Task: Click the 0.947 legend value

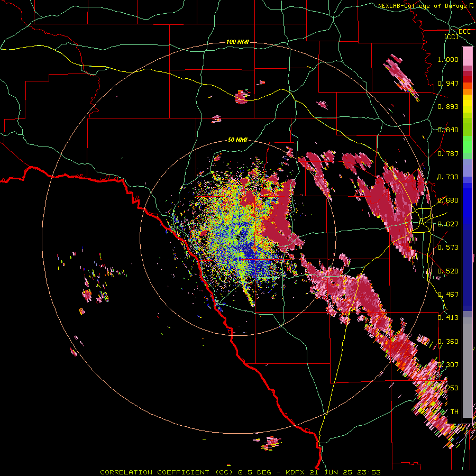Action: [x=448, y=83]
